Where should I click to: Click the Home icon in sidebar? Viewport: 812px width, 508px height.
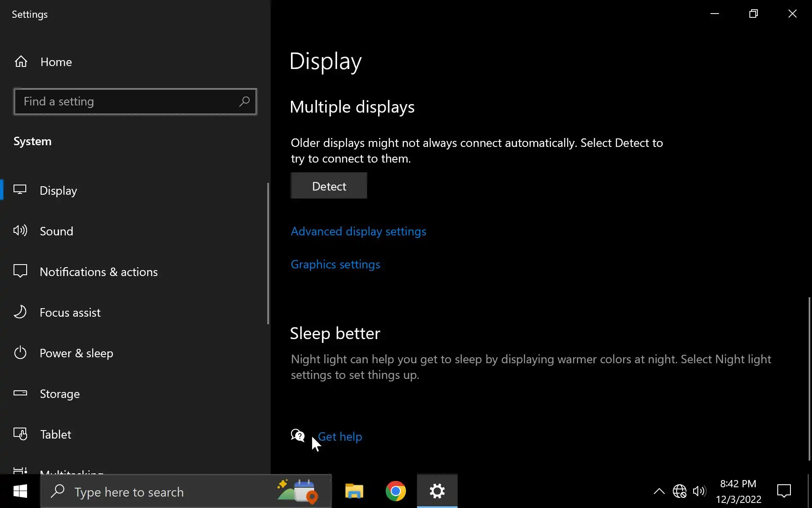click(x=21, y=62)
